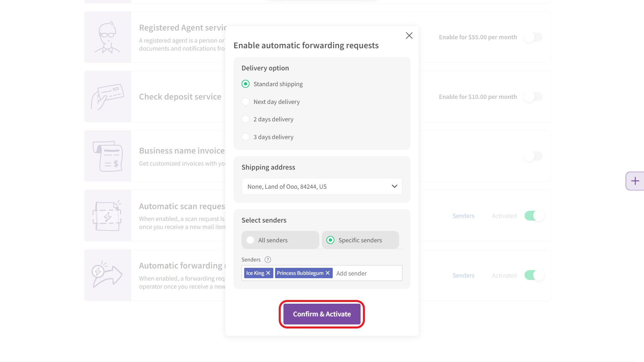This screenshot has height=362, width=644.
Task: Toggle Registered Agent service switch
Action: pos(533,37)
